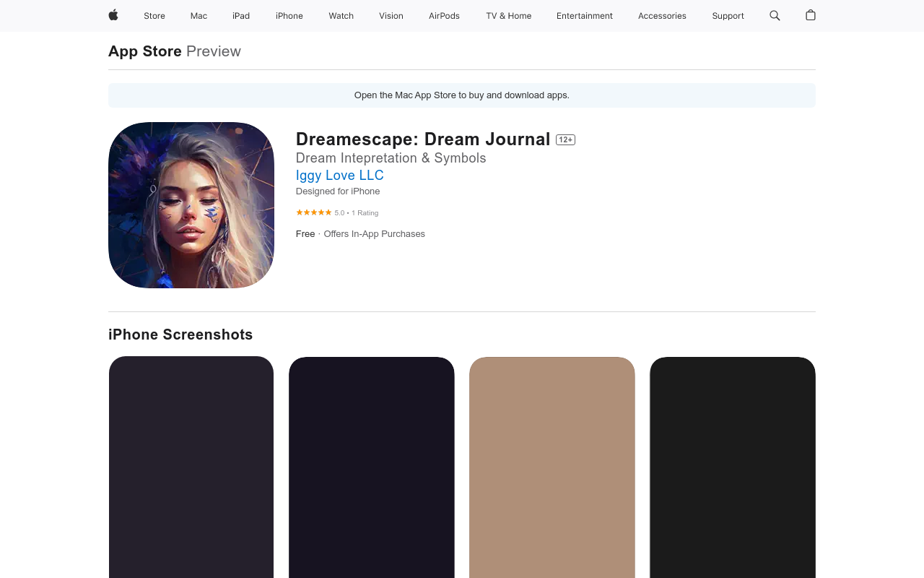924x578 pixels.
Task: Open the shopping bag icon
Action: click(x=811, y=15)
